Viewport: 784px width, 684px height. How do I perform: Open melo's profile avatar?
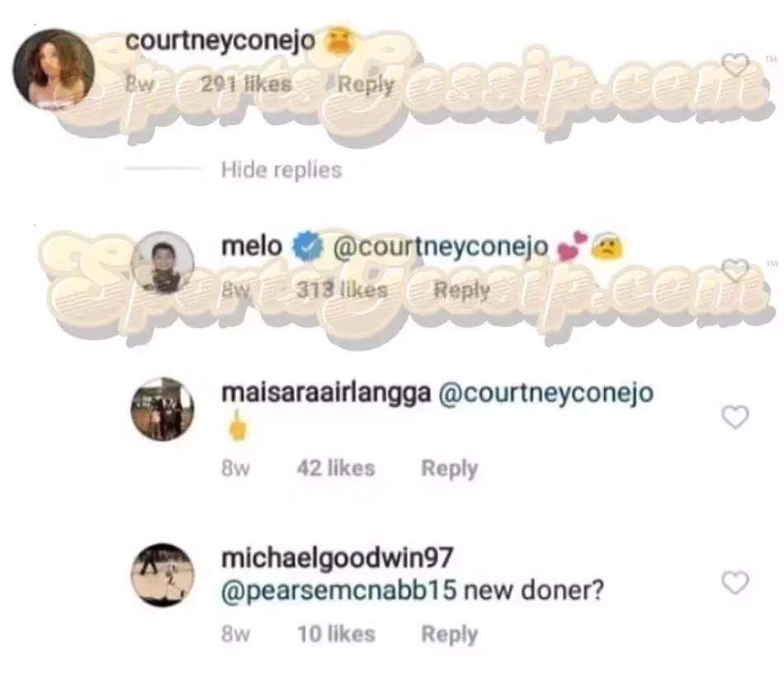tap(163, 263)
